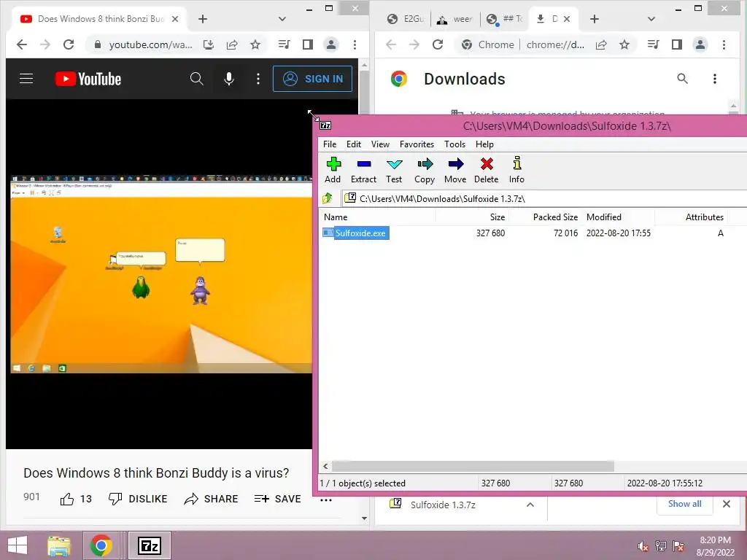Select the Copy tool in 7-Zip
747x560 pixels.
click(x=425, y=170)
